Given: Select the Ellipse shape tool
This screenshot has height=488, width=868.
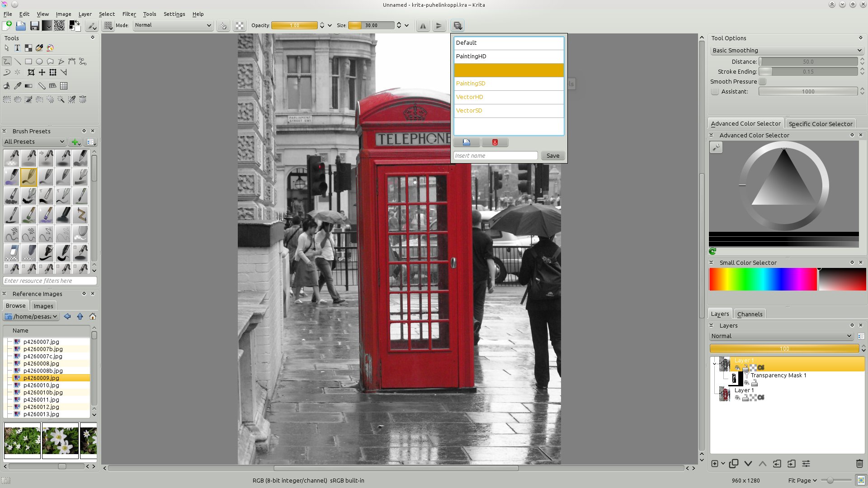Looking at the screenshot, I should pos(39,61).
